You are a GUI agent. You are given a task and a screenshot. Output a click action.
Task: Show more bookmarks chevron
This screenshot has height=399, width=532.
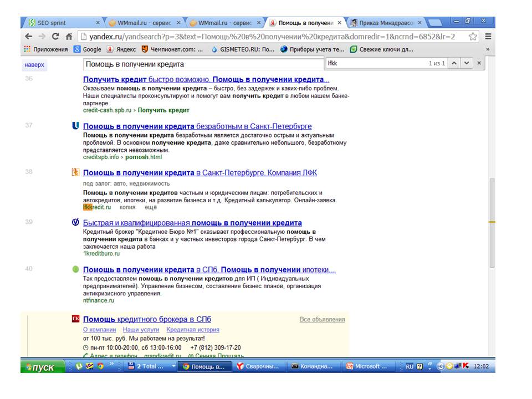tap(488, 49)
